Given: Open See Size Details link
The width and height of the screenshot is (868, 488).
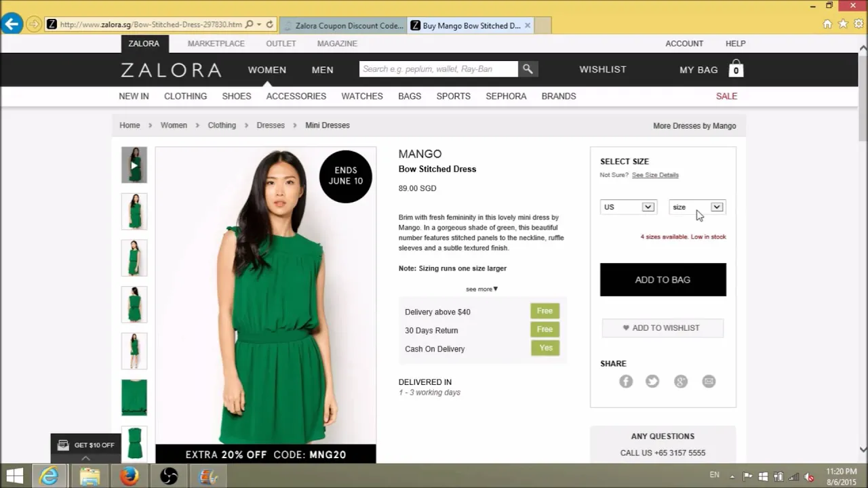Looking at the screenshot, I should click(655, 175).
